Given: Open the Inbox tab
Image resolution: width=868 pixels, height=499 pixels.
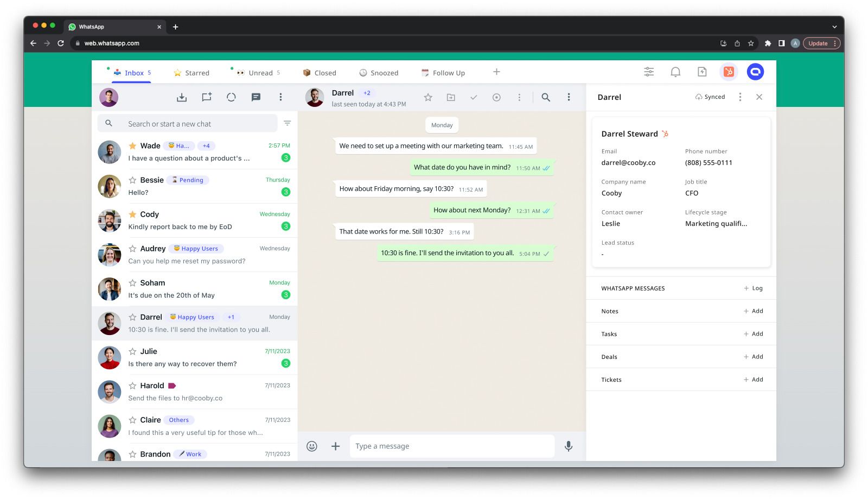Looking at the screenshot, I should 132,73.
